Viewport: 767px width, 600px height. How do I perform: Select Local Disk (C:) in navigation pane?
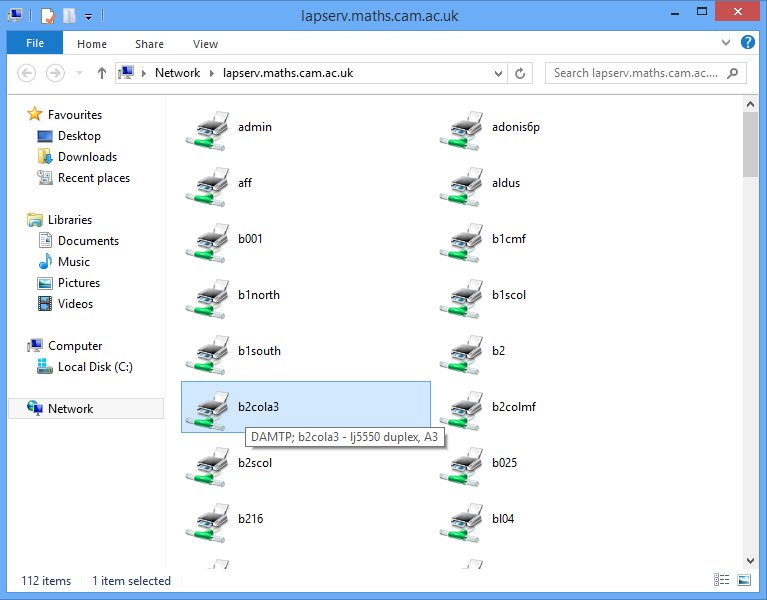click(95, 367)
